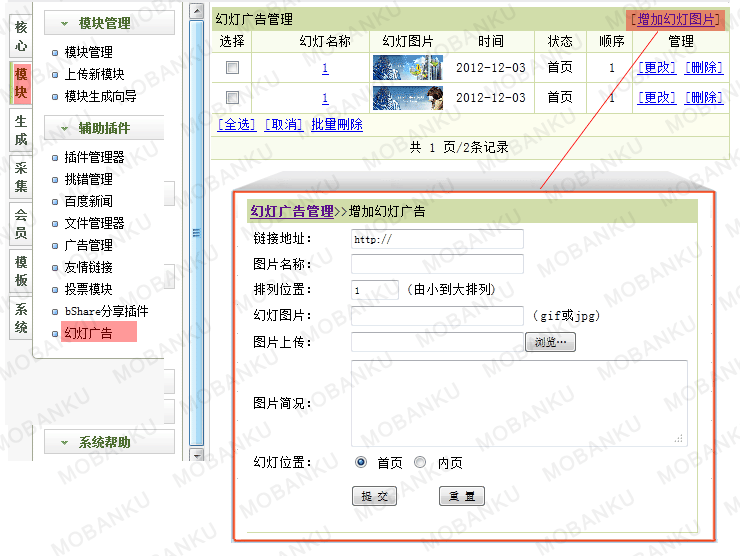Screen dimensions: 740x556
Task: Click 删除 in the first row
Action: (704, 68)
